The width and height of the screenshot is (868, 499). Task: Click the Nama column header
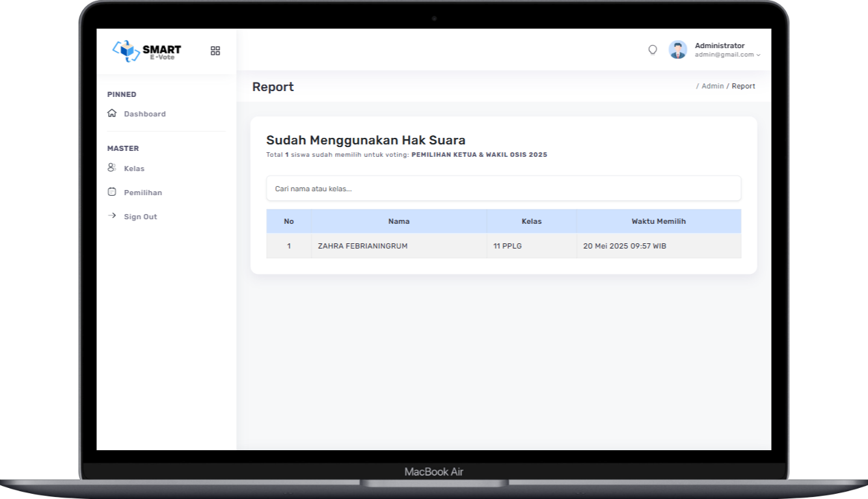(x=399, y=221)
